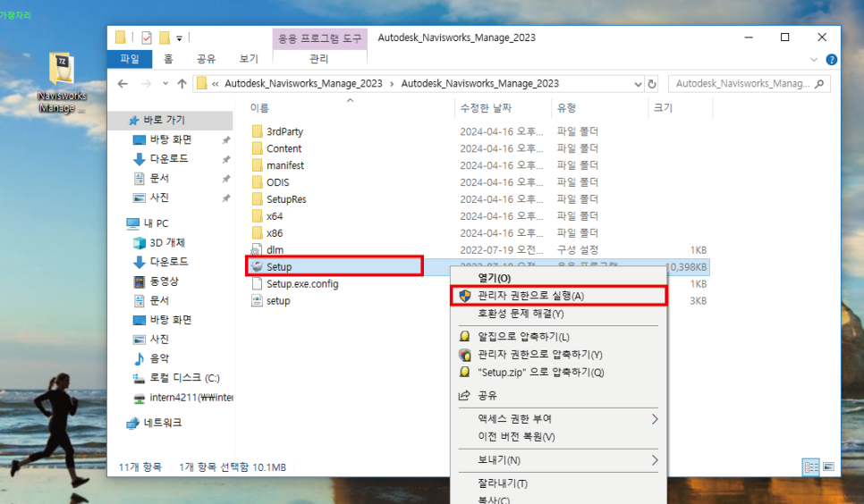Viewport: 864px width, 504px height.
Task: Select the 3rdParty folder icon
Action: click(257, 131)
